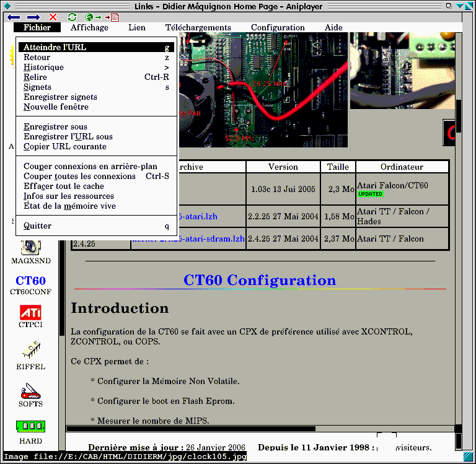Click the CT60 Configuration heading link

(260, 280)
